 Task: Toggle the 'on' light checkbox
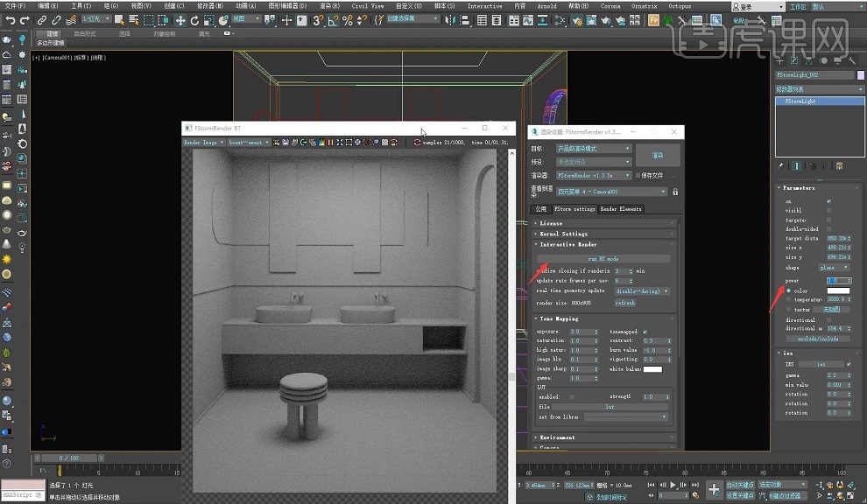828,201
